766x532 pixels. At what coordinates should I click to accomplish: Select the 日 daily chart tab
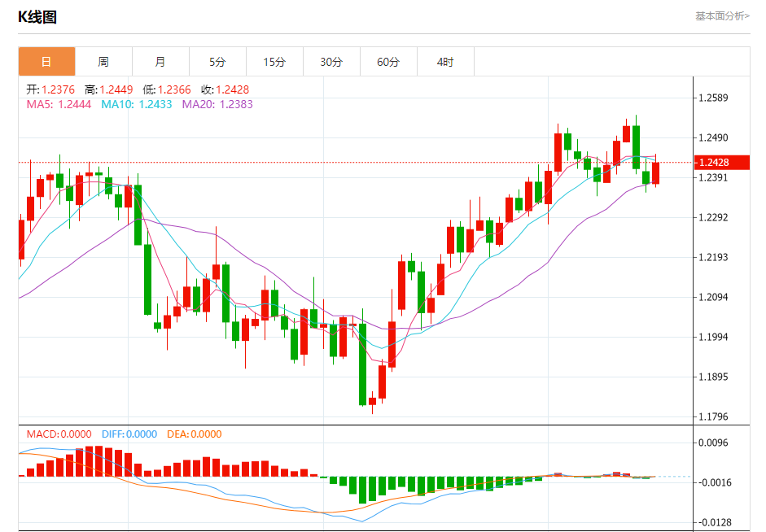coord(47,62)
